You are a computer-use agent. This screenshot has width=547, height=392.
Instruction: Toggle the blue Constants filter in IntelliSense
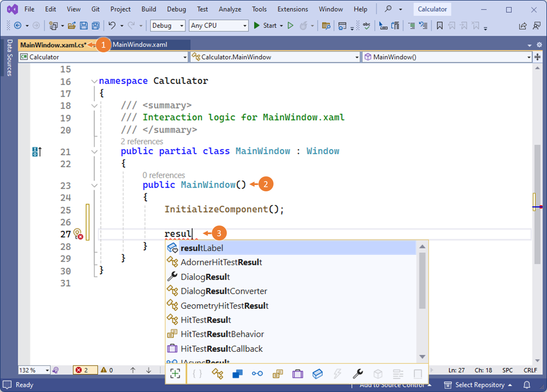pyautogui.click(x=237, y=374)
